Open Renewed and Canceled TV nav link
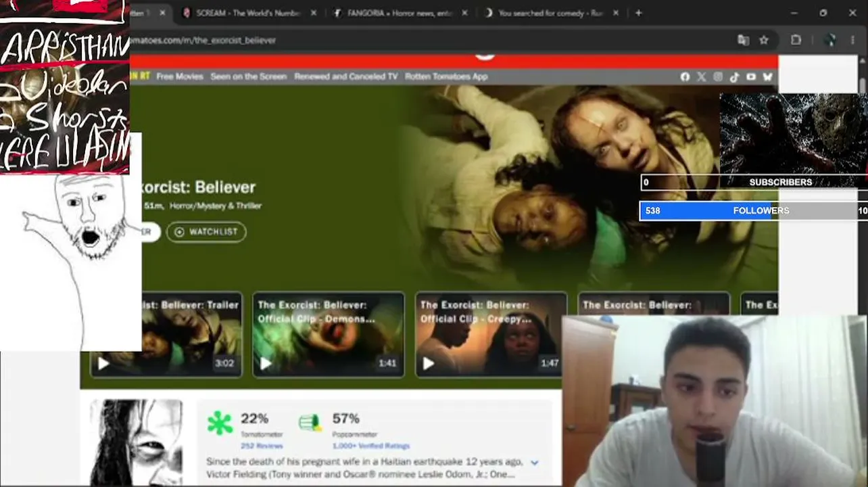The height and width of the screenshot is (487, 868). point(346,76)
